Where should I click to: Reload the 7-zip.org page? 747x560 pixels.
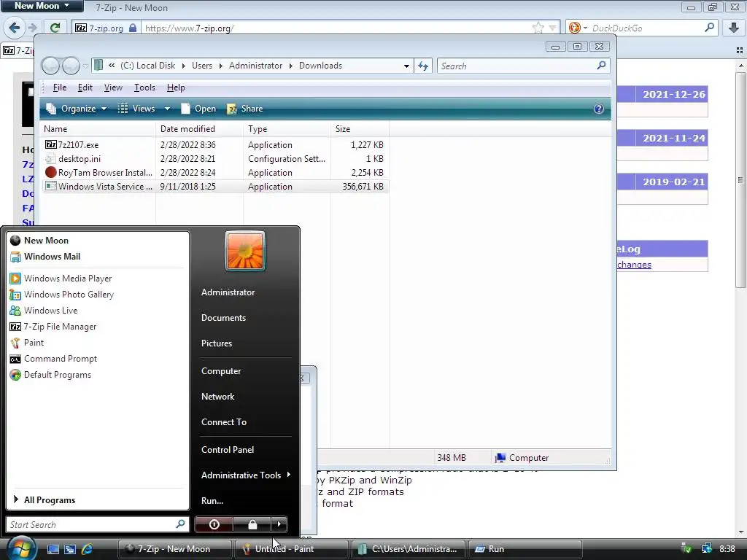[55, 28]
